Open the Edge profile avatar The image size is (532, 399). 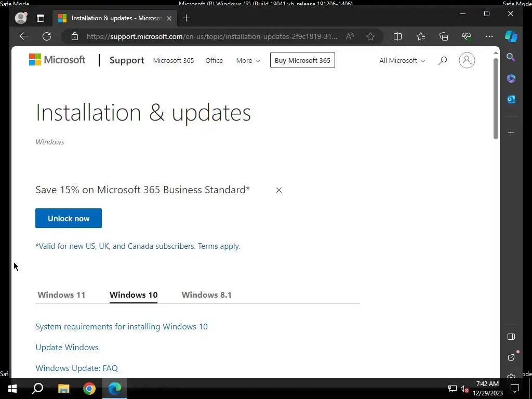coord(21,18)
